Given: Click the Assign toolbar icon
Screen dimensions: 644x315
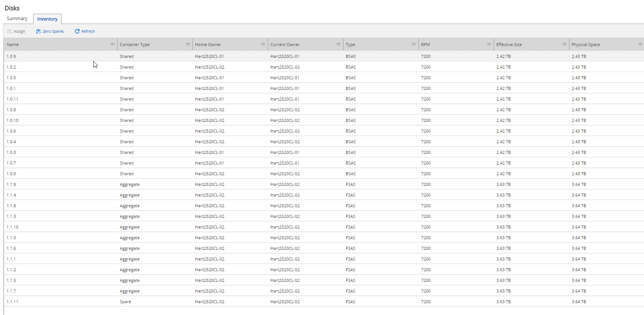Looking at the screenshot, I should click(x=10, y=32).
